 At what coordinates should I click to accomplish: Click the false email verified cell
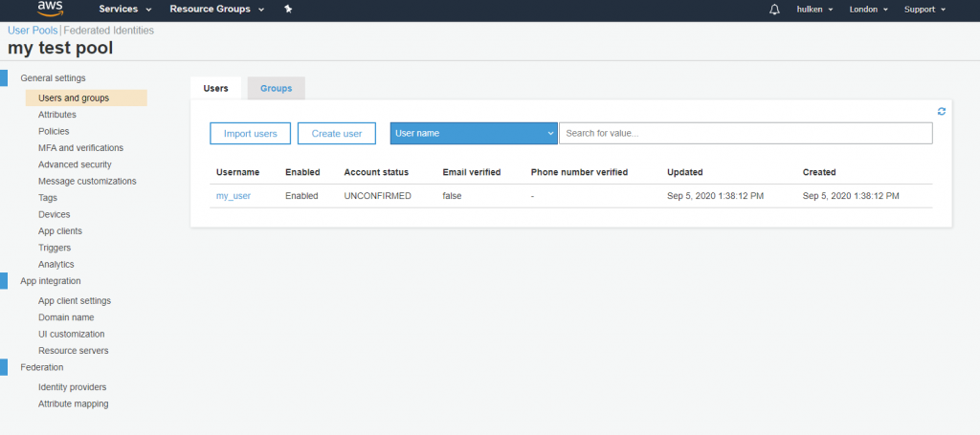tap(452, 196)
